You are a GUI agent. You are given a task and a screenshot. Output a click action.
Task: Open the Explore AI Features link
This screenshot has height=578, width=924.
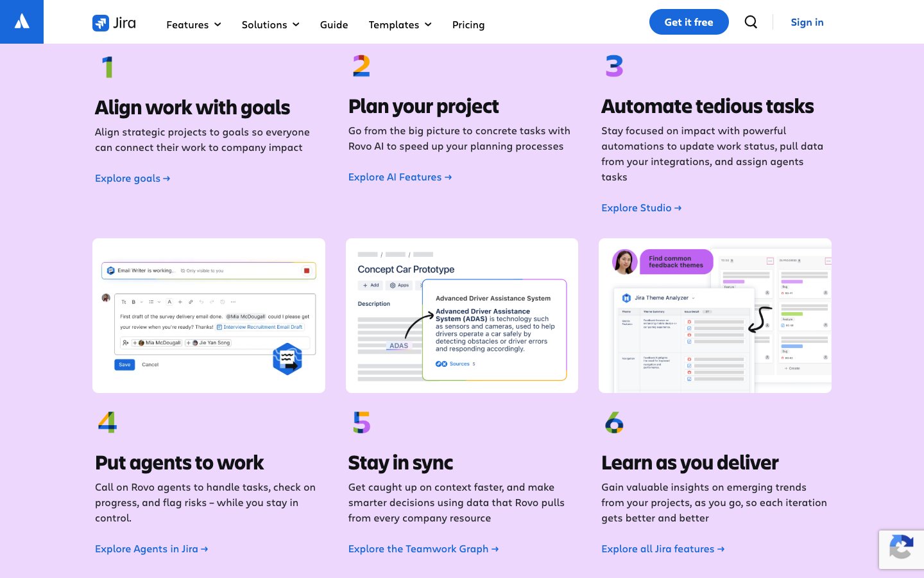pos(400,177)
